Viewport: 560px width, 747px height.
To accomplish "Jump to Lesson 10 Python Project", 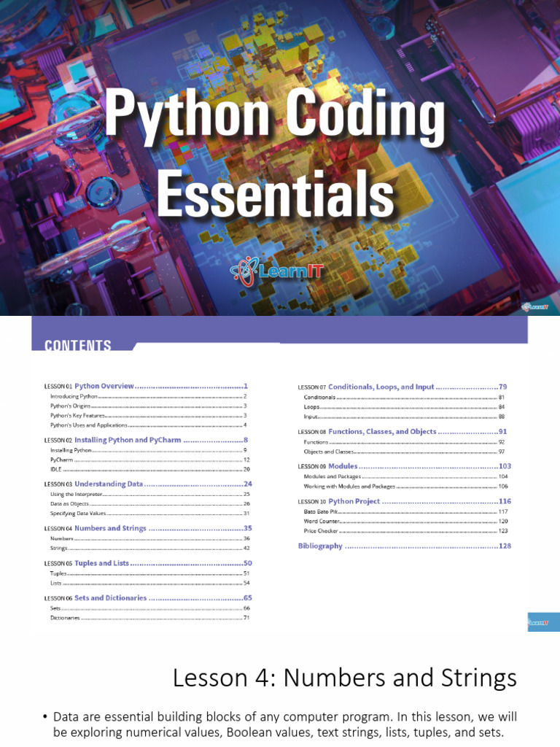I will pos(404,501).
